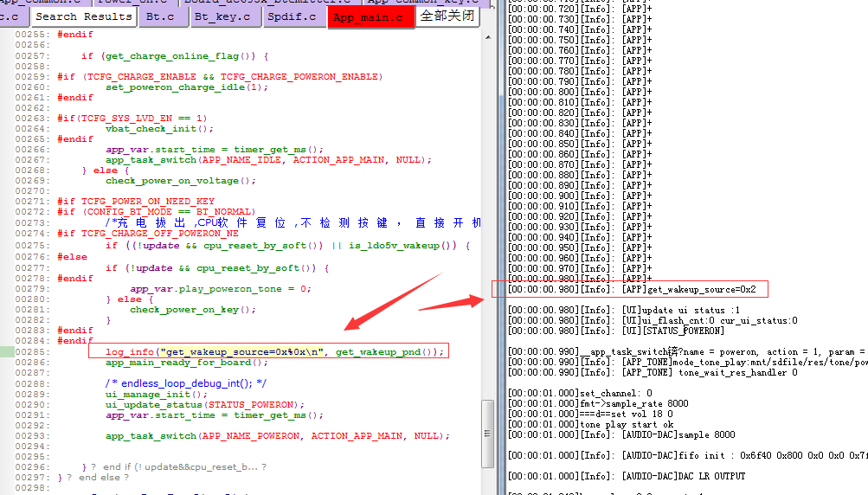The height and width of the screenshot is (495, 868).
Task: Click the #if (TCFG_SYS_LVD_EN == 1) line
Action: 132,118
